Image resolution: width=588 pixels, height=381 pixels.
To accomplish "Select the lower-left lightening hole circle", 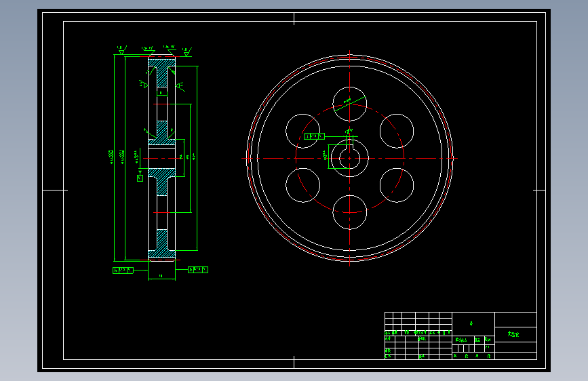I will click(x=302, y=185).
